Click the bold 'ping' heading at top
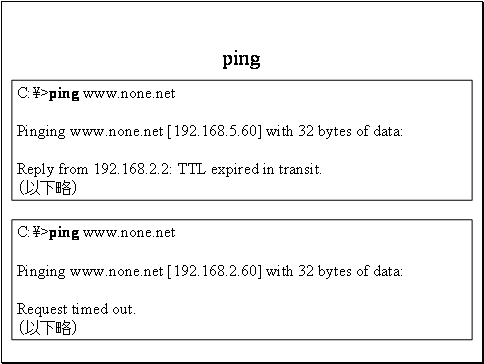The height and width of the screenshot is (364, 484). 241,60
